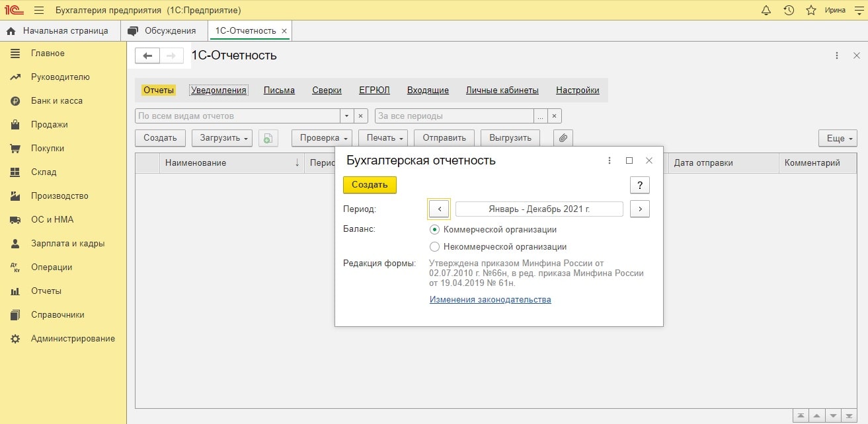Click the ОС и НМА truck icon

pos(16,220)
